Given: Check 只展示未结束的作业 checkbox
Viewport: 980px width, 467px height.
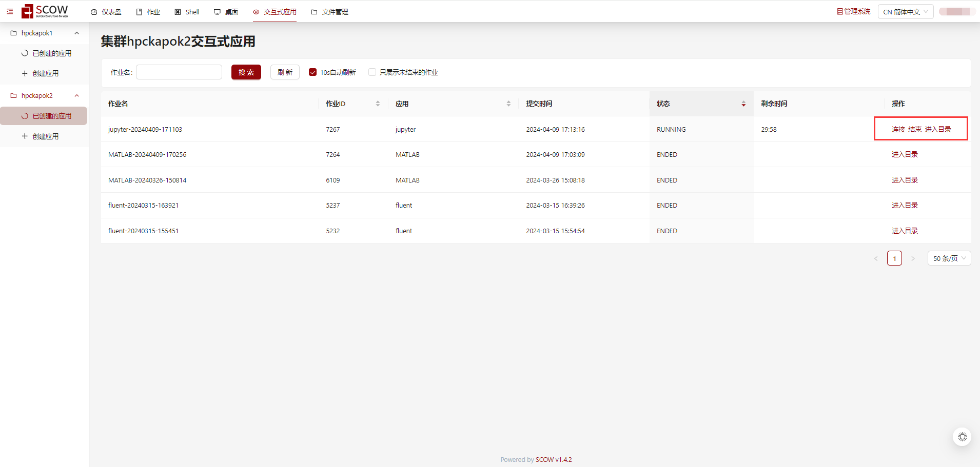Looking at the screenshot, I should (x=372, y=72).
